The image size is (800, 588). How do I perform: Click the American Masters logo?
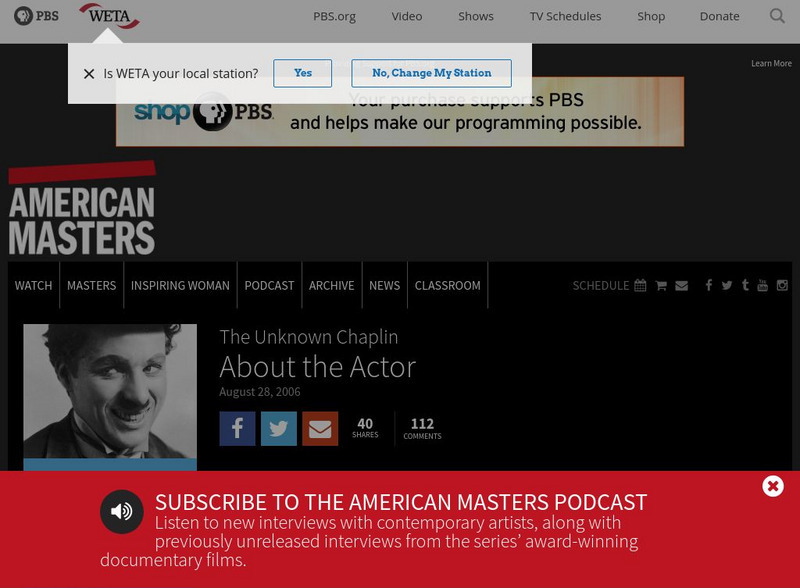click(x=82, y=208)
